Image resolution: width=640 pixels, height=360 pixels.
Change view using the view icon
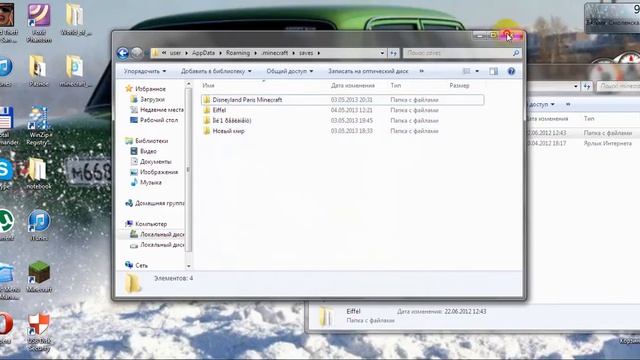coord(467,71)
